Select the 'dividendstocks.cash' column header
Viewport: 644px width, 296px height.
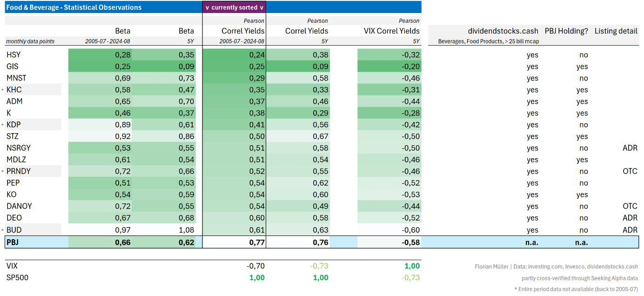[x=503, y=31]
